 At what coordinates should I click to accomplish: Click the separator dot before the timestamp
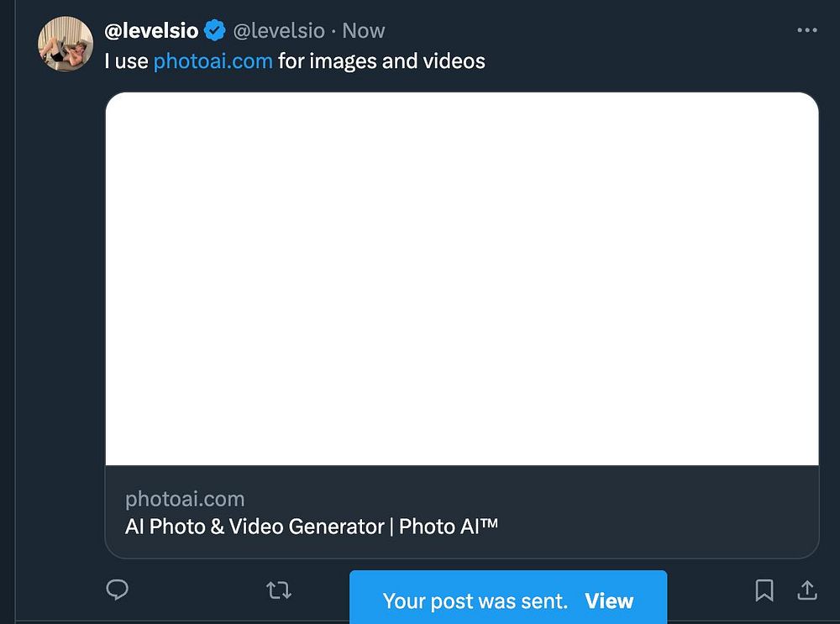click(333, 31)
